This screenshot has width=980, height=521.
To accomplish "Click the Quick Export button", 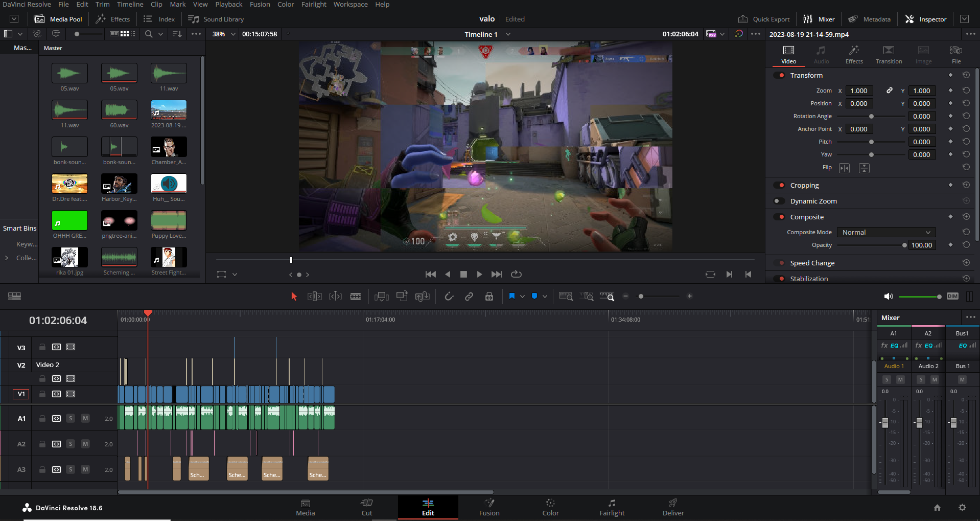I will click(x=764, y=19).
